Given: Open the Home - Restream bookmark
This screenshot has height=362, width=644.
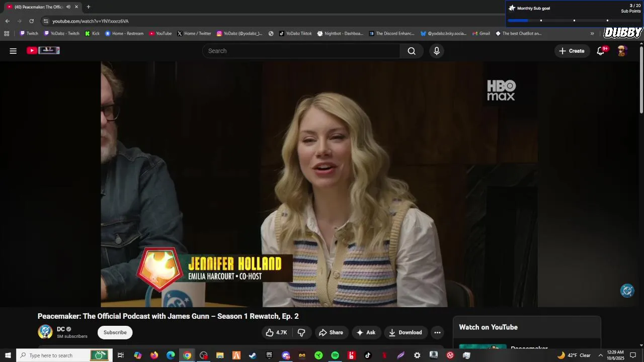Looking at the screenshot, I should click(x=124, y=34).
